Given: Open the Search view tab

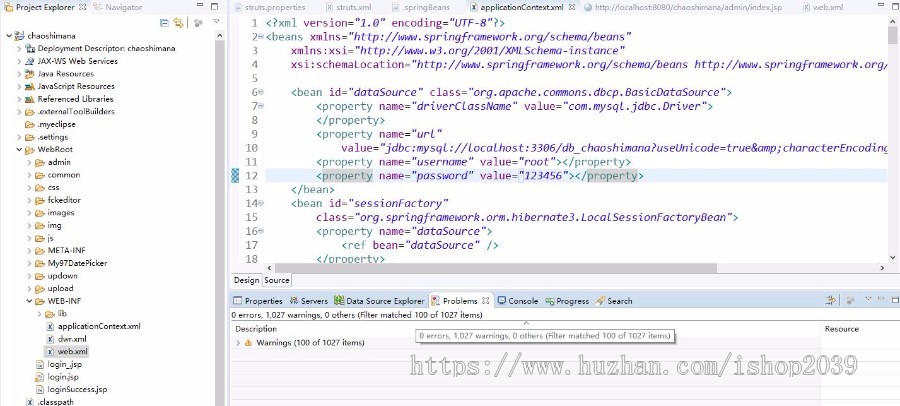Looking at the screenshot, I should pos(614,300).
